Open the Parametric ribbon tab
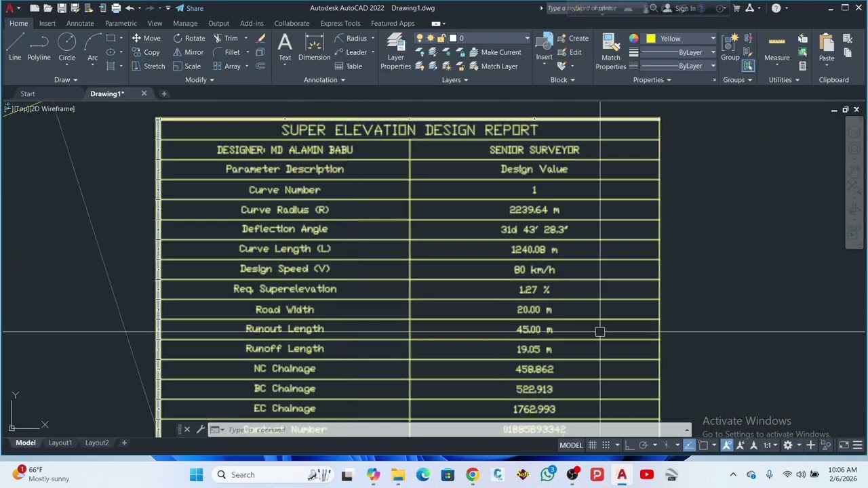The height and width of the screenshot is (488, 868). pos(121,23)
